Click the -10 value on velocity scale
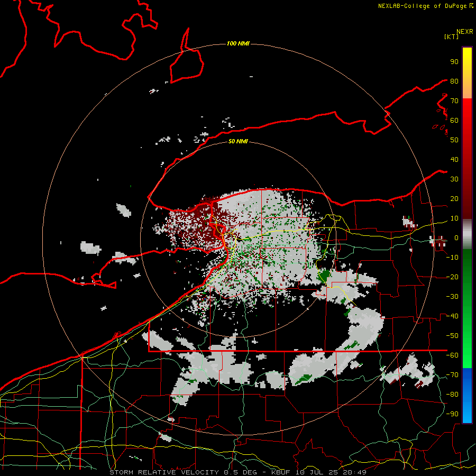The image size is (476, 476). (x=452, y=258)
